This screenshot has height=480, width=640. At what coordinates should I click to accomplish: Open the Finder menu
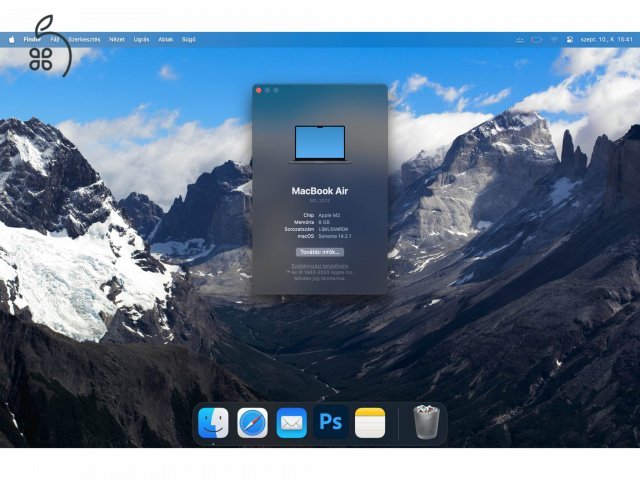coord(32,40)
